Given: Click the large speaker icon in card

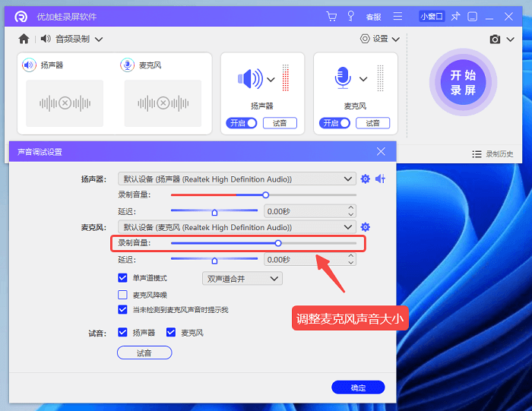Looking at the screenshot, I should tap(250, 79).
